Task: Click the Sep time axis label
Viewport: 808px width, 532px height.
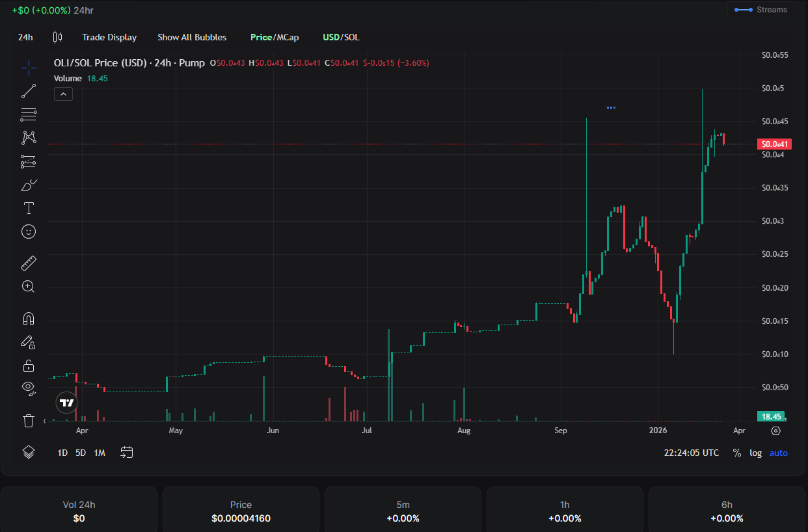Action: pyautogui.click(x=561, y=431)
